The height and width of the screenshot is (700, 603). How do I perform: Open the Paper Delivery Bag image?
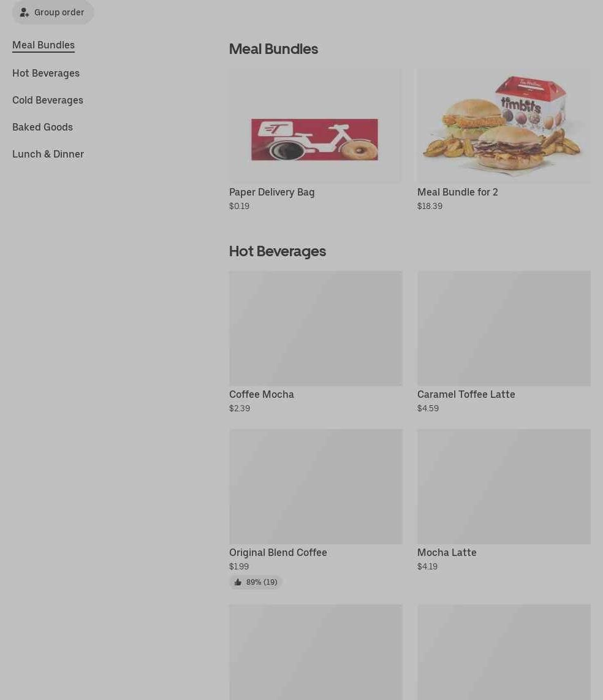[316, 126]
